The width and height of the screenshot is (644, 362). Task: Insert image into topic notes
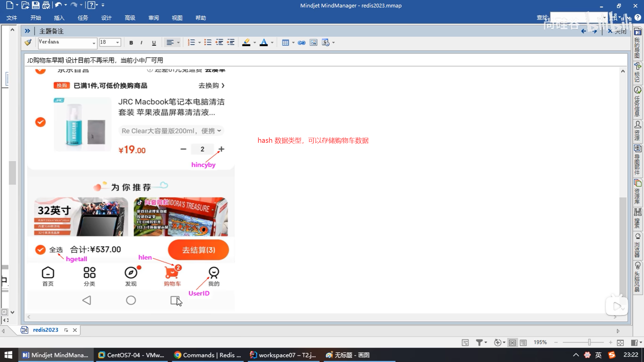313,43
